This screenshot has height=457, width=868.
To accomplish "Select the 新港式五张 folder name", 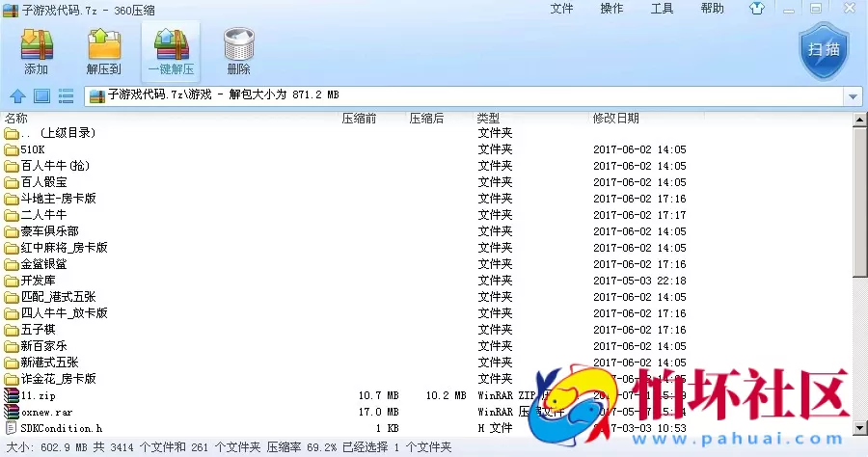I will point(50,363).
